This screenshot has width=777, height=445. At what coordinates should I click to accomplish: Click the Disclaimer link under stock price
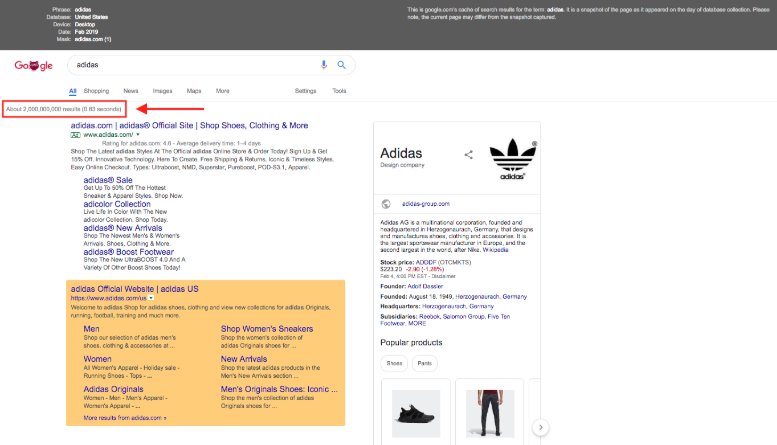(x=444, y=276)
